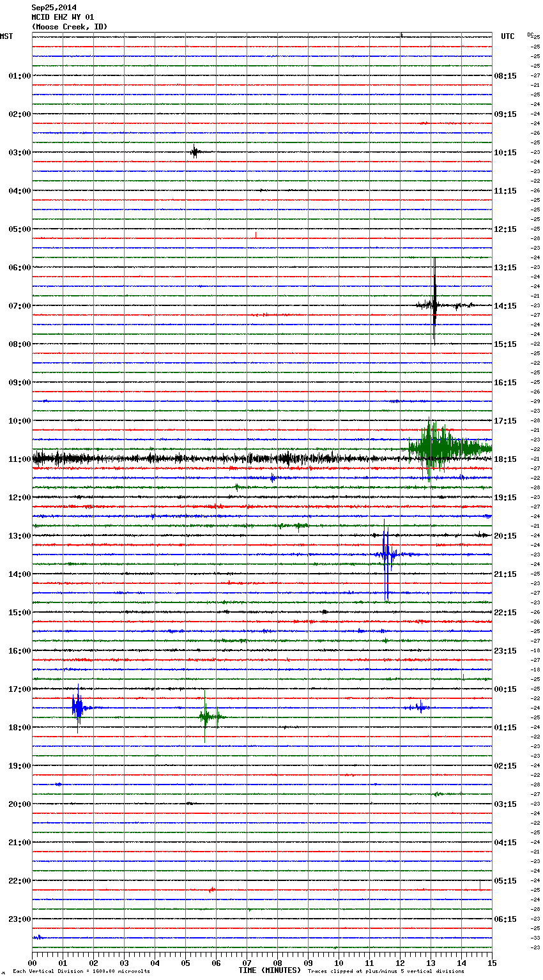This screenshot has width=543, height=980.
Task: Click minute-axis tick label 03
Action: coord(124,963)
